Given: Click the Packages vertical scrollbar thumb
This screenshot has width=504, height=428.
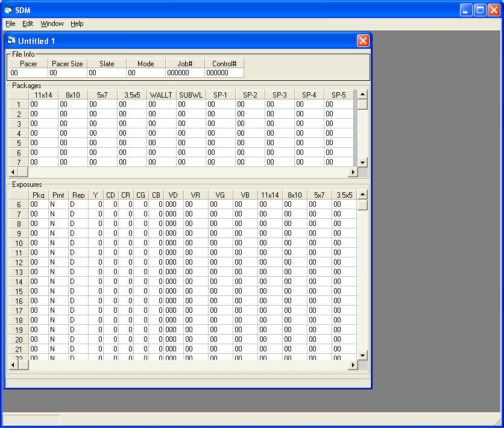Looking at the screenshot, I should coord(362,104).
